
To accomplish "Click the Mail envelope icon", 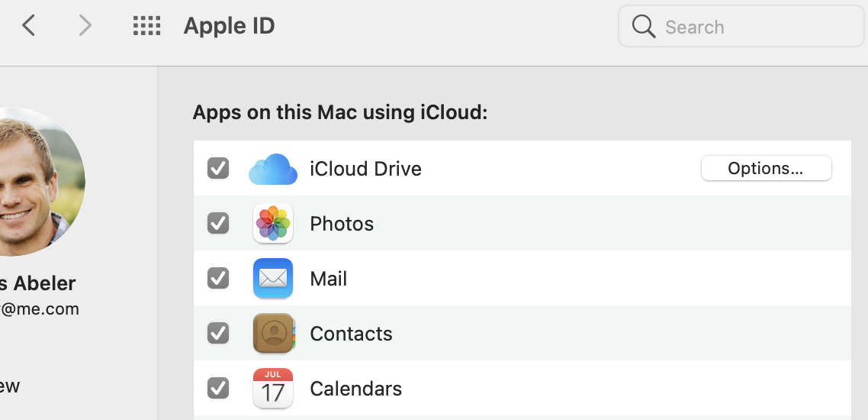I will pos(273,279).
